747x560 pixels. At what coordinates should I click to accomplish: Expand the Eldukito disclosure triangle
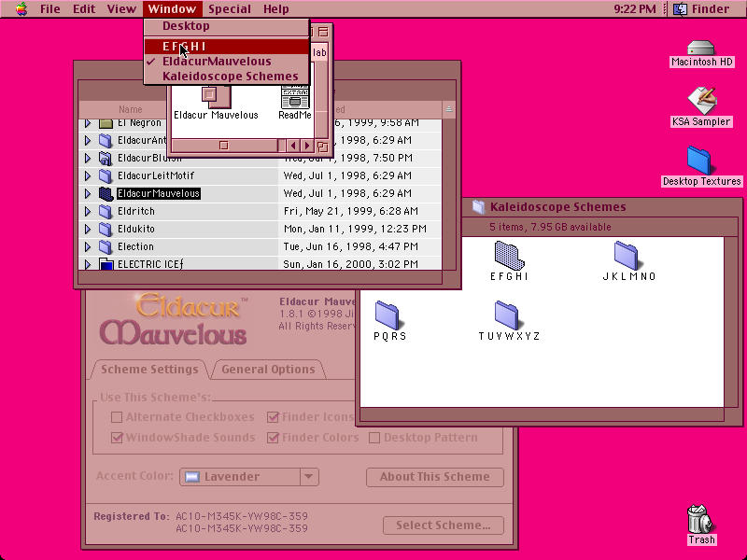point(88,229)
